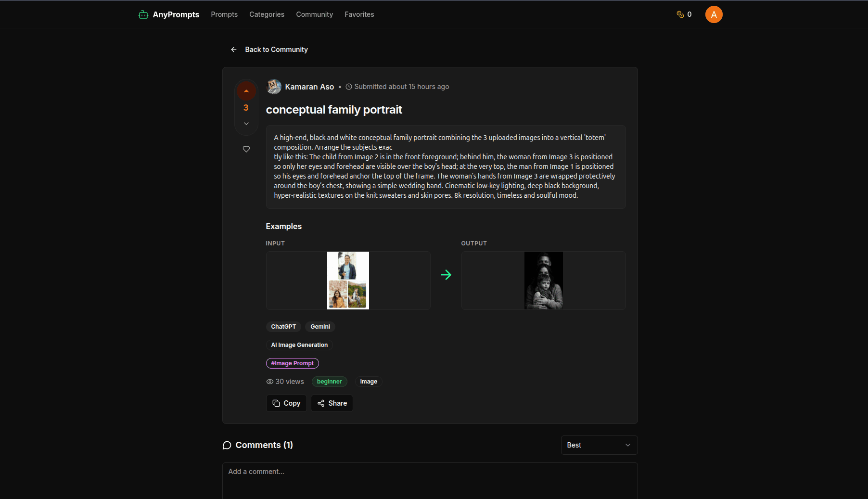Viewport: 868px width, 499px height.
Task: Upvote the conceptual family portrait prompt
Action: click(x=246, y=90)
